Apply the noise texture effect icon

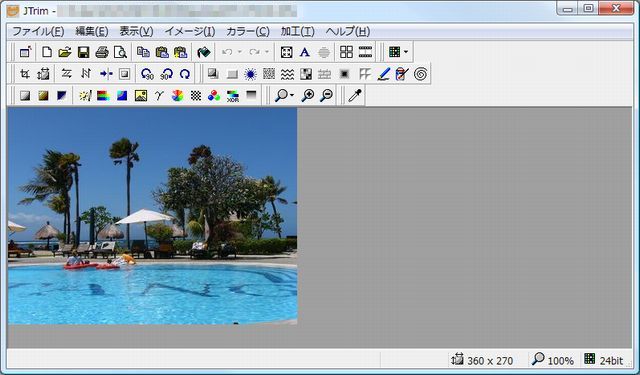269,74
